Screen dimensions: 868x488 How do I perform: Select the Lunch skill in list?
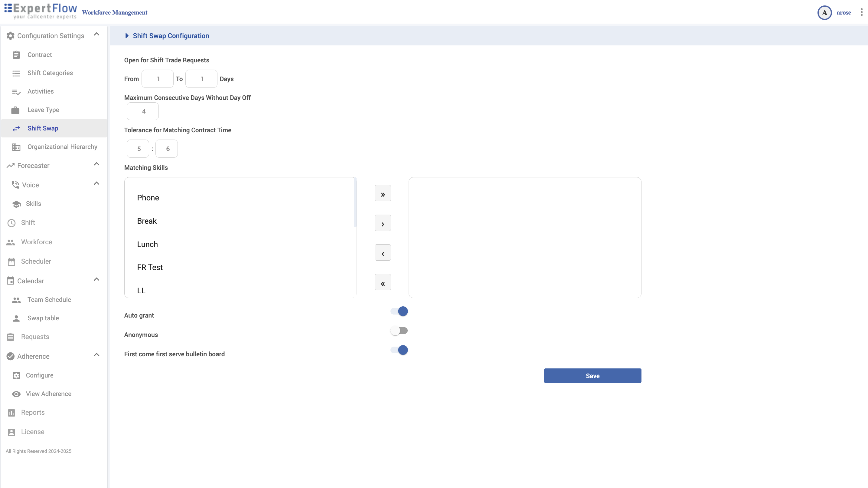(147, 244)
